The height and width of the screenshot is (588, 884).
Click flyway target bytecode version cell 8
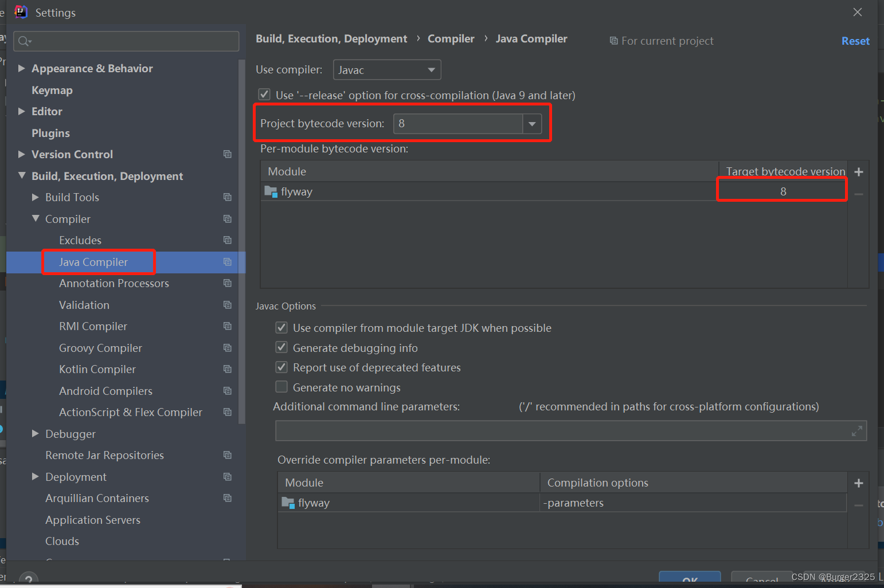(783, 191)
